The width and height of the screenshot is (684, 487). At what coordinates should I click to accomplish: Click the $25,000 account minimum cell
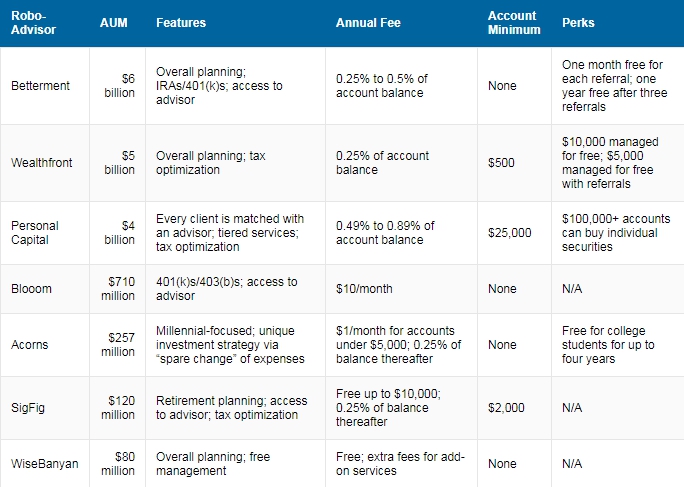(x=508, y=232)
